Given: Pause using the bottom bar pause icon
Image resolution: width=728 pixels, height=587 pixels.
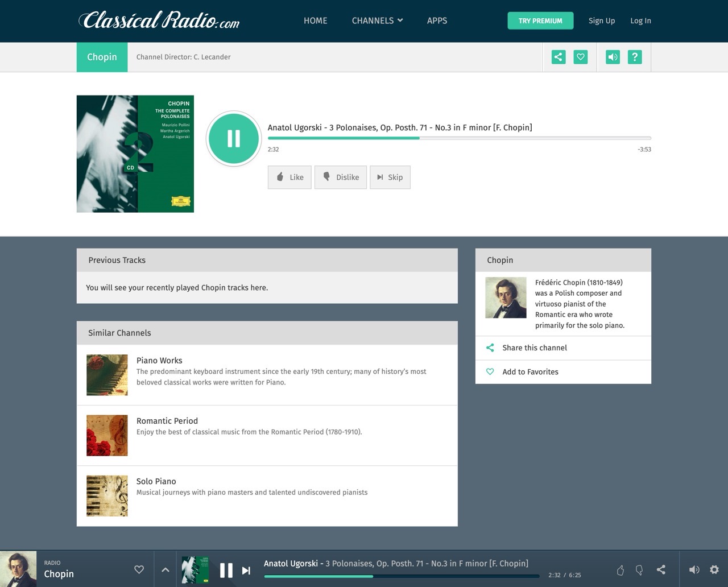Looking at the screenshot, I should pyautogui.click(x=226, y=571).
